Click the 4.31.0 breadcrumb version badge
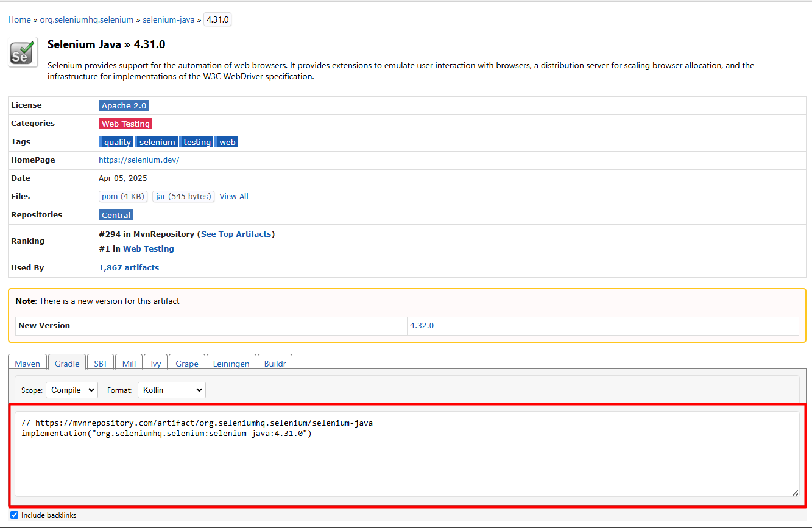 click(x=217, y=19)
